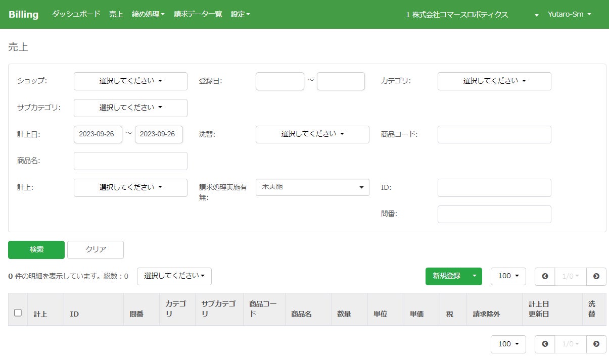Viewport: 609px width, 364px height.
Task: Go to next page using top pagination arrow
Action: (596, 276)
